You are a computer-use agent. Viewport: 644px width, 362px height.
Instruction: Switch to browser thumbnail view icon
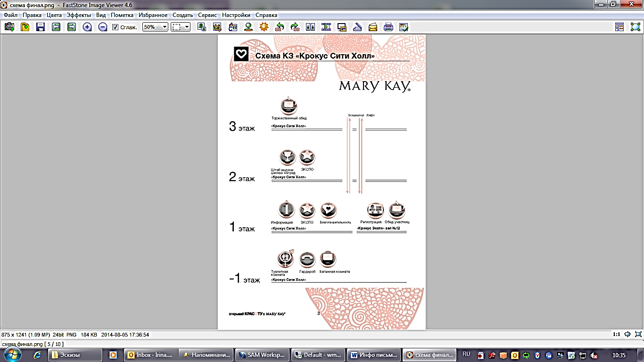(619, 27)
